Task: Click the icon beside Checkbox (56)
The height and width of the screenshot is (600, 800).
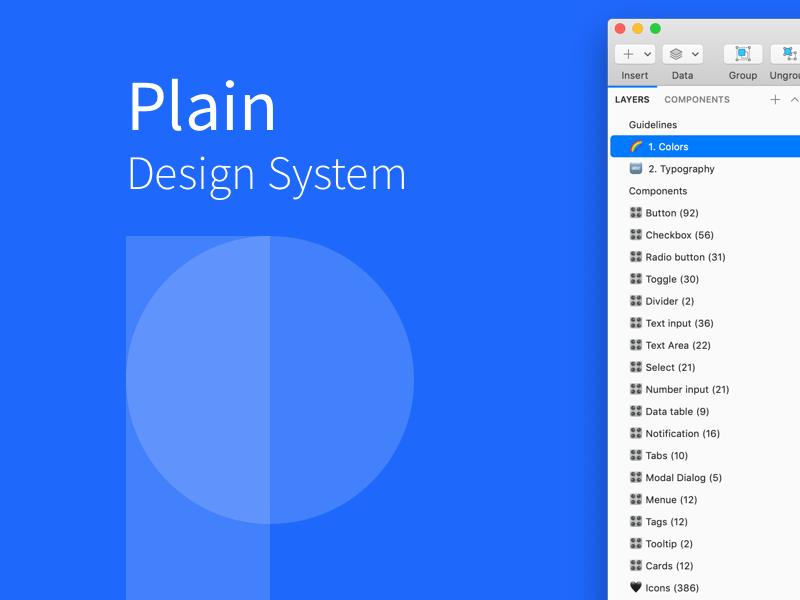Action: click(x=636, y=234)
